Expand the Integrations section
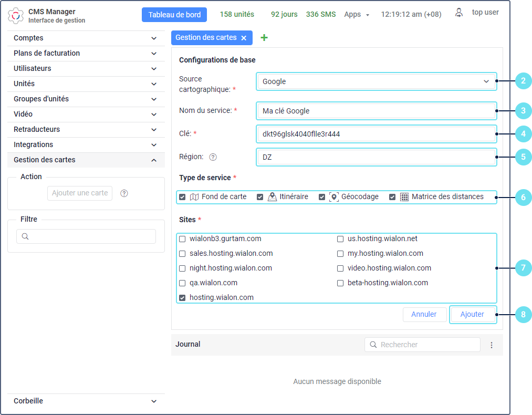The height and width of the screenshot is (415, 532). (x=86, y=145)
